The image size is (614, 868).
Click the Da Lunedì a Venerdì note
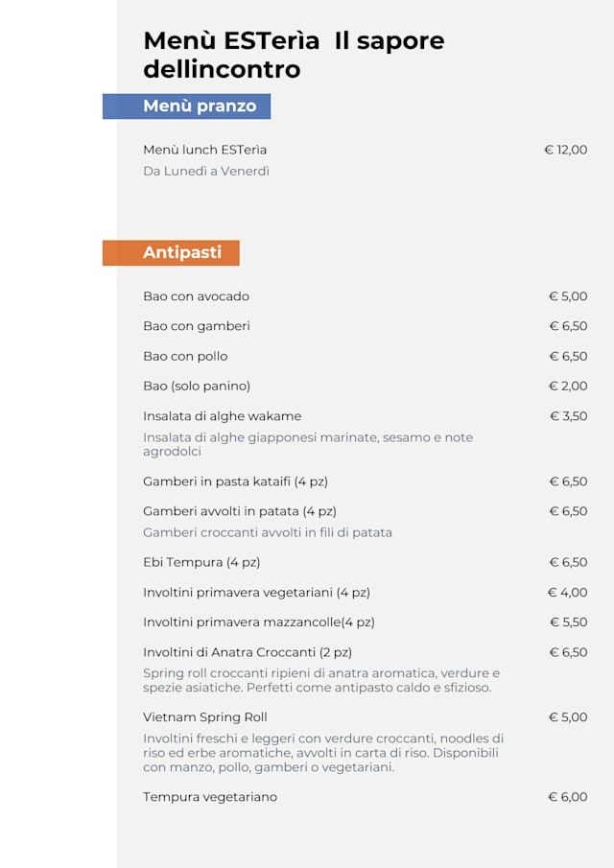tap(206, 171)
